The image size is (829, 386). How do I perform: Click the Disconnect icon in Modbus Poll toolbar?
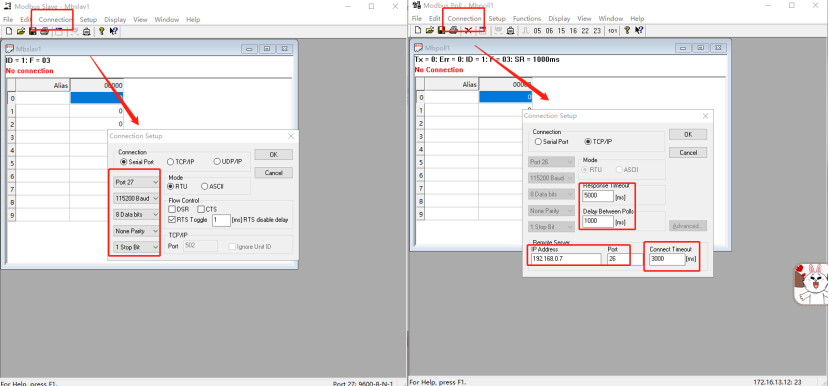point(468,31)
